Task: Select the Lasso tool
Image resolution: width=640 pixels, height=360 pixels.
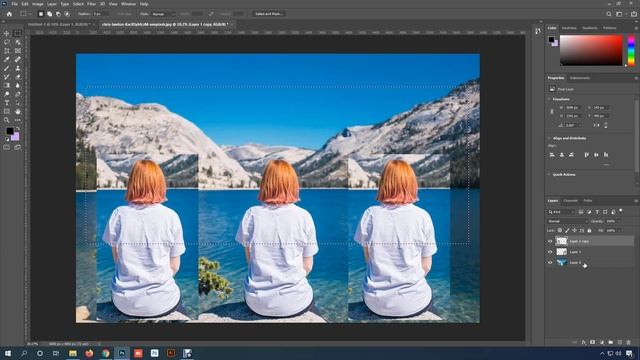Action: [7, 42]
